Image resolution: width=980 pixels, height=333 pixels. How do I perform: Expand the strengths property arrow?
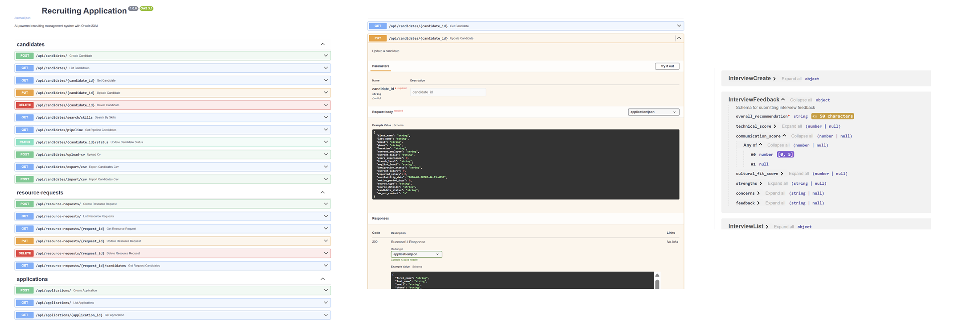click(x=760, y=183)
